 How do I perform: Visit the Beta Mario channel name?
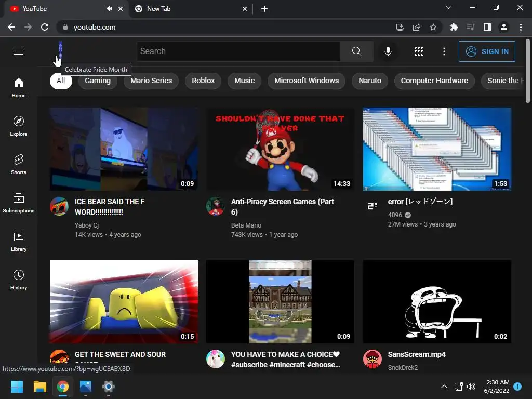click(x=246, y=225)
